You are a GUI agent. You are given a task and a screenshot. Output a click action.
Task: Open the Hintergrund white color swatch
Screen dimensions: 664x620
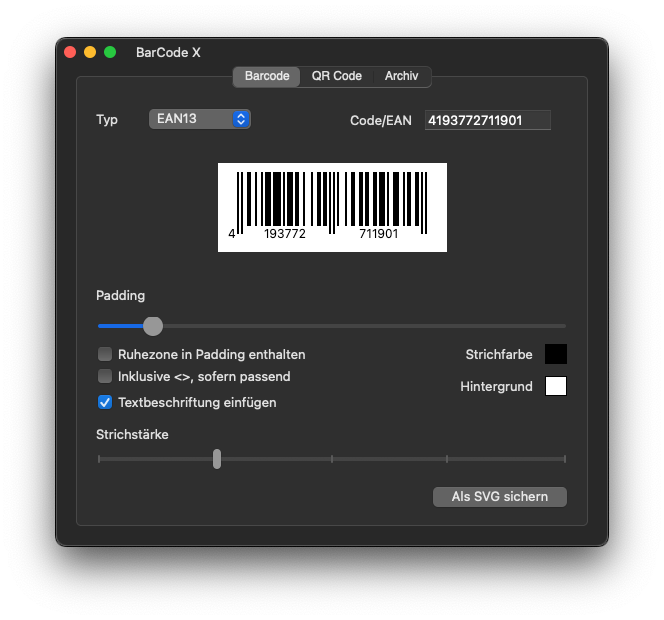click(x=556, y=386)
